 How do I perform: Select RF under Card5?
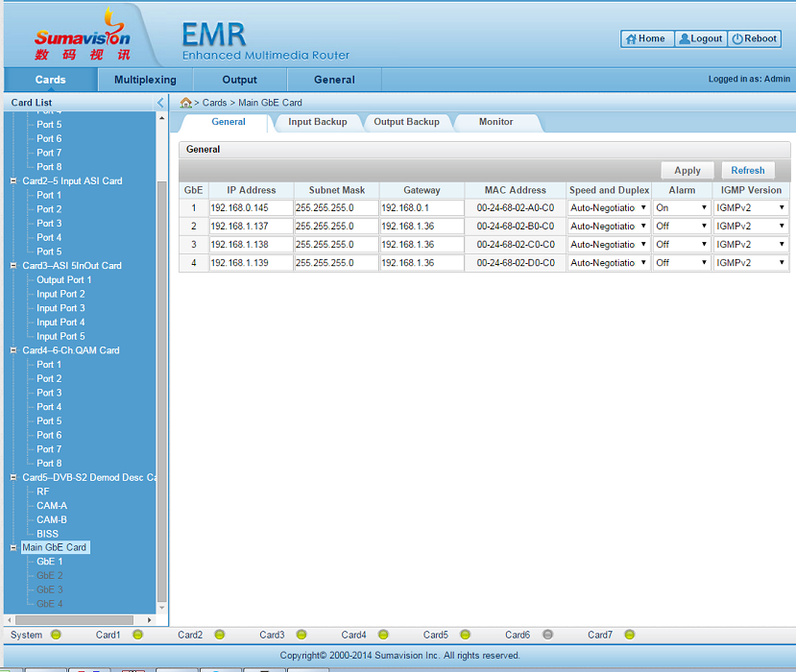[42, 492]
